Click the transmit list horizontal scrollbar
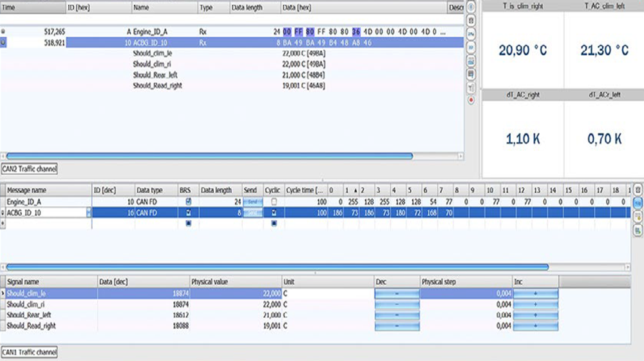The image size is (644, 361). [x=277, y=267]
